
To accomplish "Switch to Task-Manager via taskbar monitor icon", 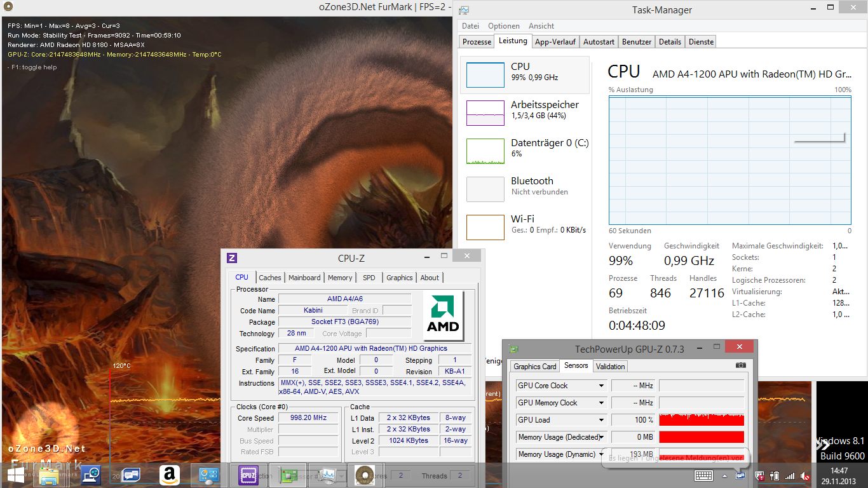I will (x=327, y=475).
